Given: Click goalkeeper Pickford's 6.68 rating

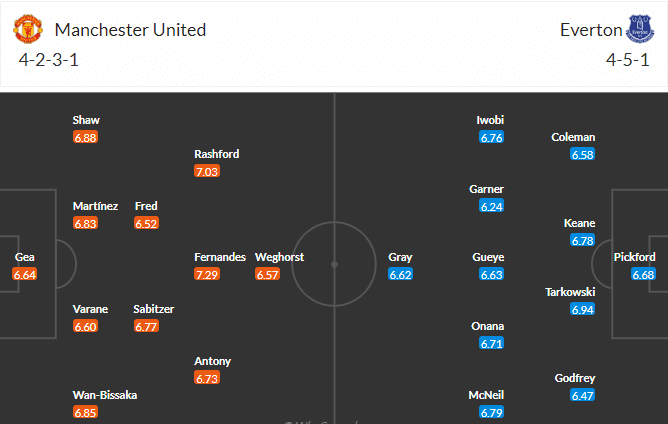Looking at the screenshot, I should coord(643,274).
